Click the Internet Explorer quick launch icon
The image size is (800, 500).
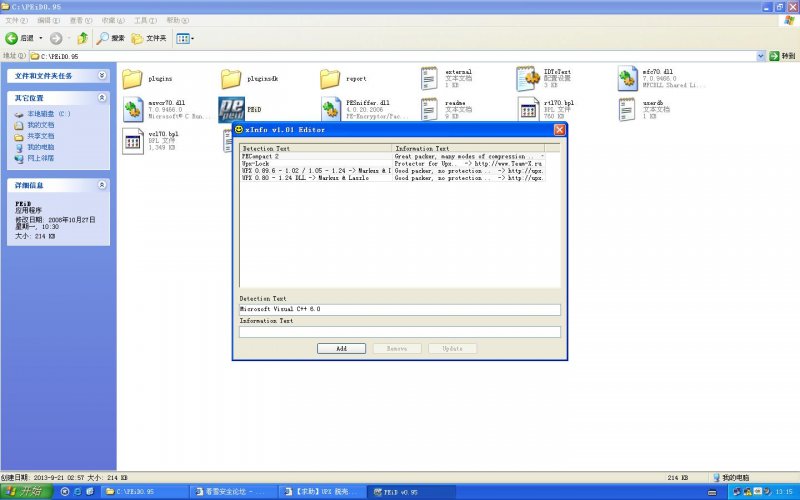point(77,492)
